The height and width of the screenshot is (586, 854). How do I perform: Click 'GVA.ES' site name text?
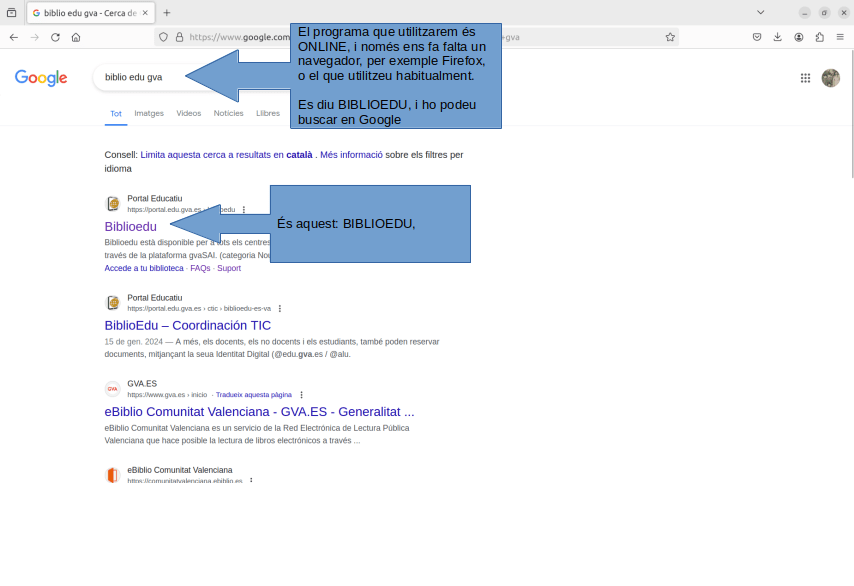pos(142,384)
